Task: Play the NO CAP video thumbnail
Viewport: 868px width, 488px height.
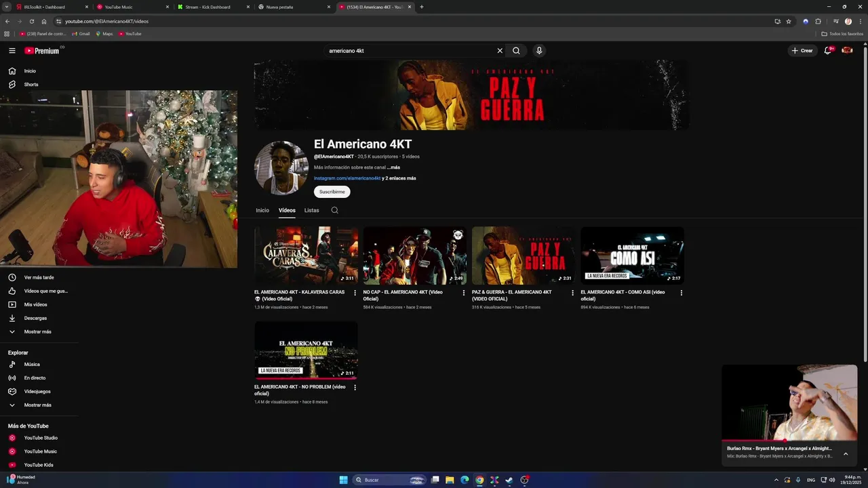Action: 414,256
